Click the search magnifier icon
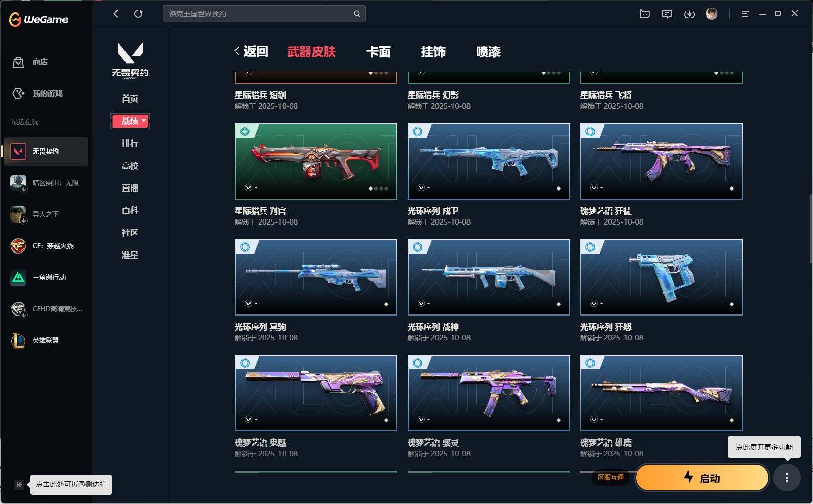The image size is (813, 504). pyautogui.click(x=357, y=14)
